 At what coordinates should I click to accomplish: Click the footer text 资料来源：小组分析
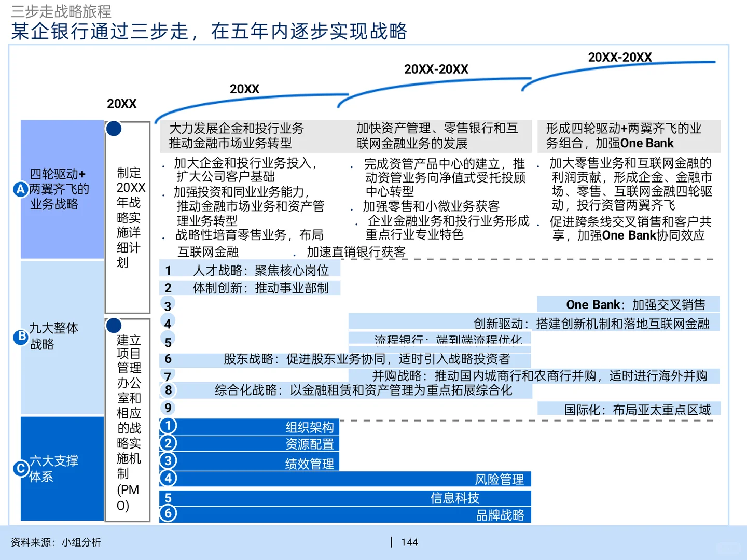(56, 542)
